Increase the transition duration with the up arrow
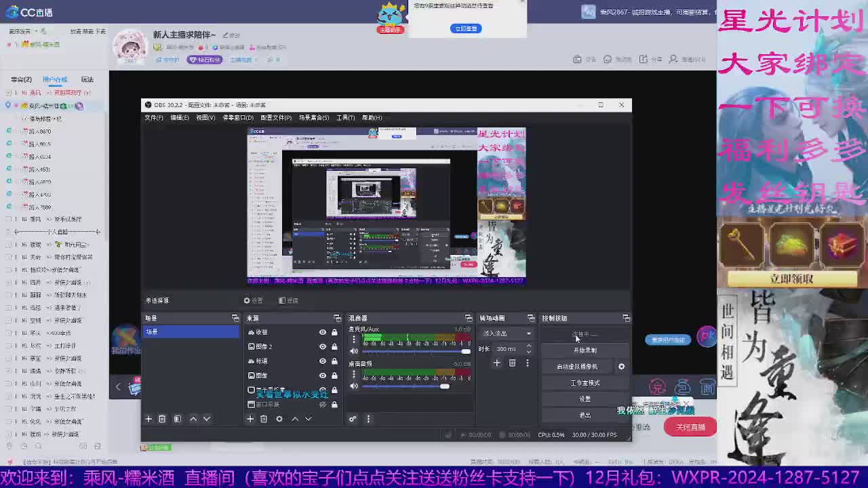Screen dimensions: 868x488 tap(528, 346)
